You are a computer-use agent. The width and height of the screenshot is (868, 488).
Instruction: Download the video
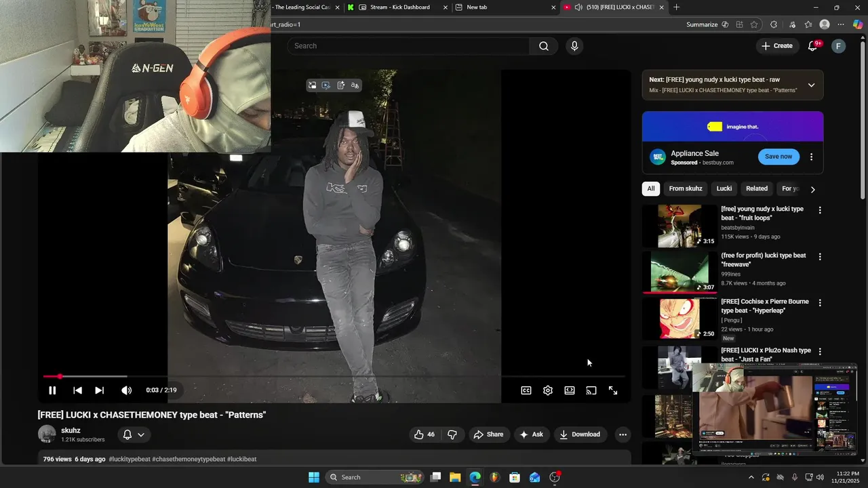click(580, 434)
